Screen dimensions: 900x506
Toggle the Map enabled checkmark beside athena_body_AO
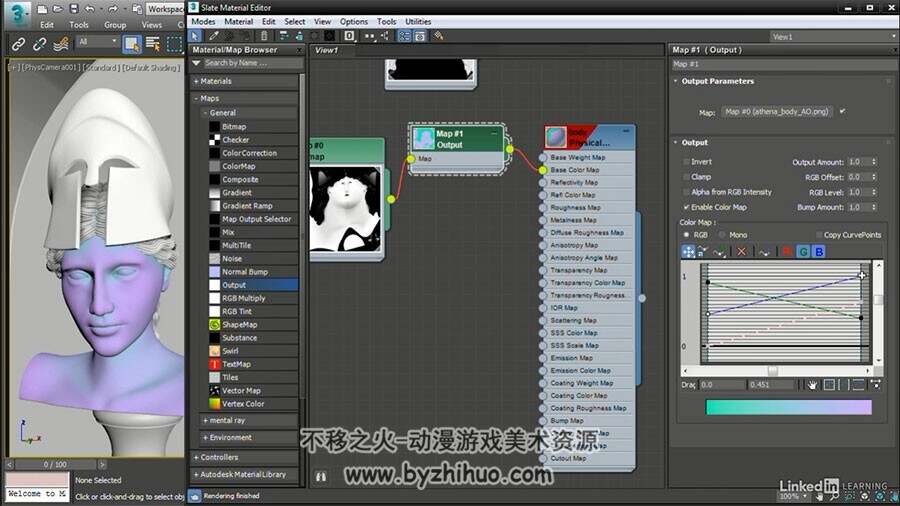842,111
